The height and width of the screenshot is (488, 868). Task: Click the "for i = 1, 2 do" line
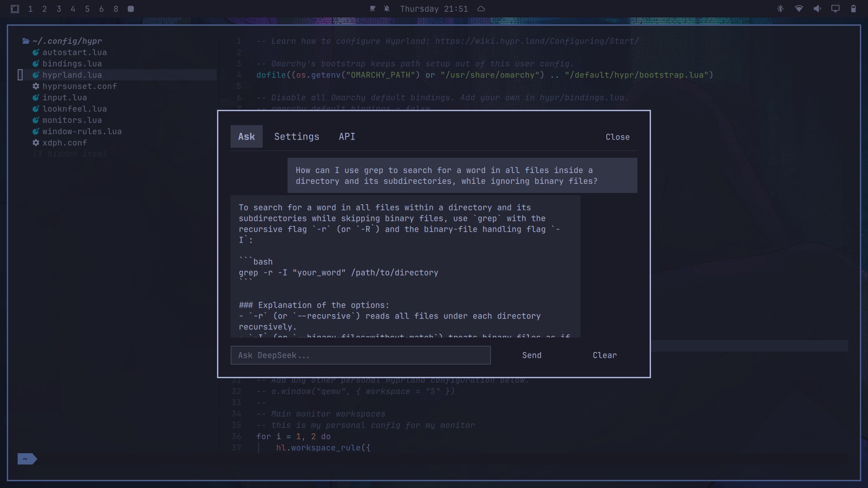(x=293, y=436)
